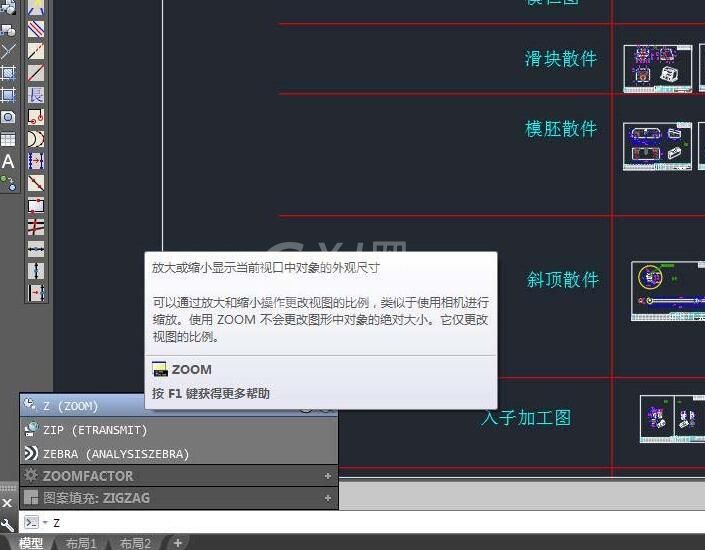Switch to the 模型 tab

[31, 543]
